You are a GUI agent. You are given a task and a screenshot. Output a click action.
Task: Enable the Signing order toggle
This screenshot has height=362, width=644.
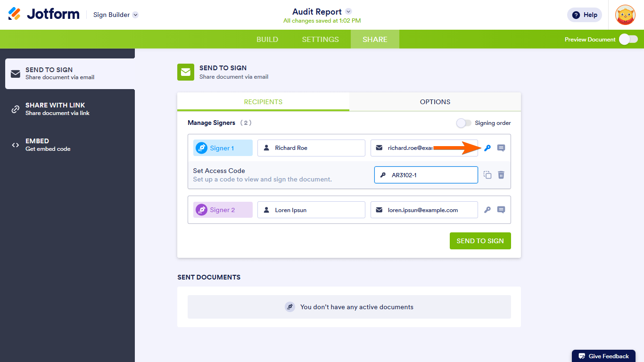pos(463,123)
